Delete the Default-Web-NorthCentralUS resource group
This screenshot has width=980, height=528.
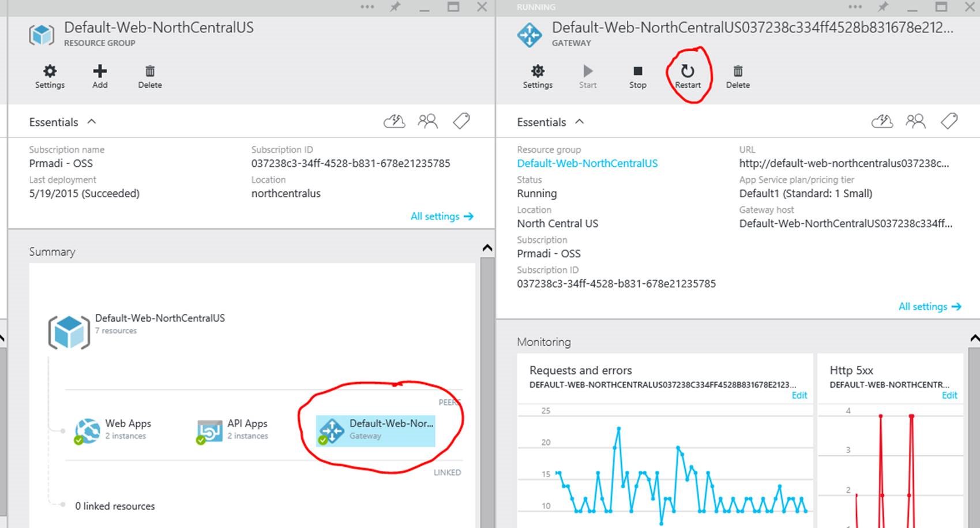(150, 76)
